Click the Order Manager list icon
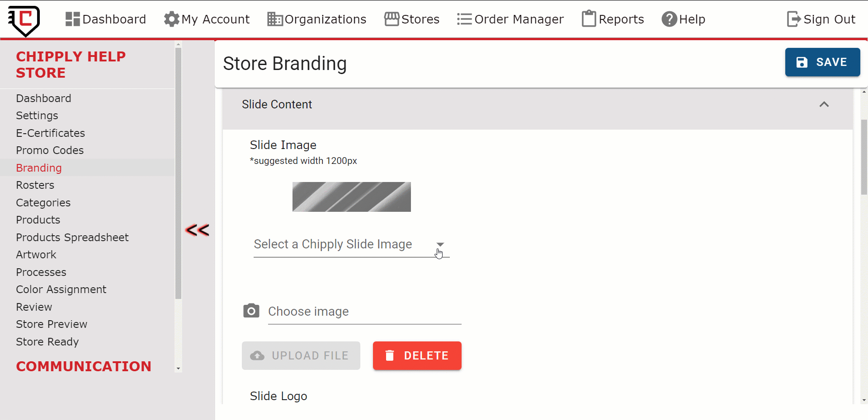Image resolution: width=868 pixels, height=420 pixels. point(464,19)
